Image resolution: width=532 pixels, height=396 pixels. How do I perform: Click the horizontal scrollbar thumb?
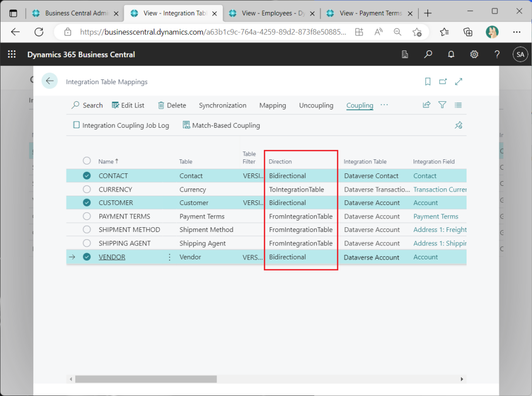coord(146,379)
